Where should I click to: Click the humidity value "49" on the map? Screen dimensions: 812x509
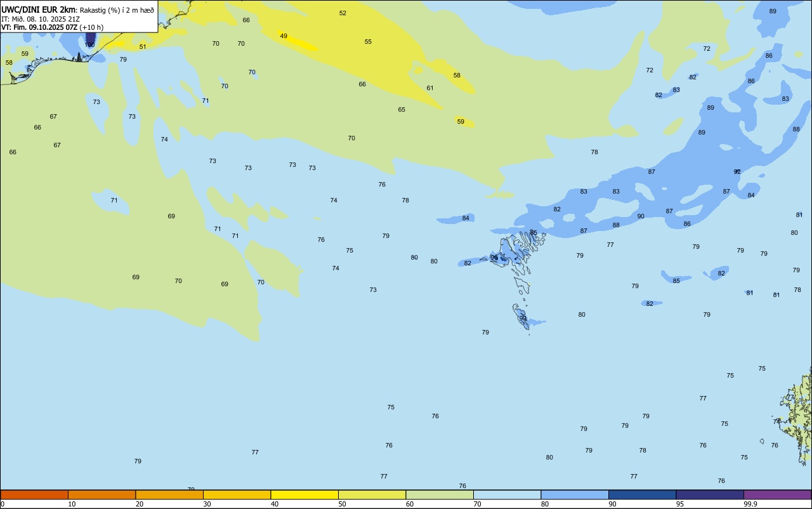click(x=284, y=36)
